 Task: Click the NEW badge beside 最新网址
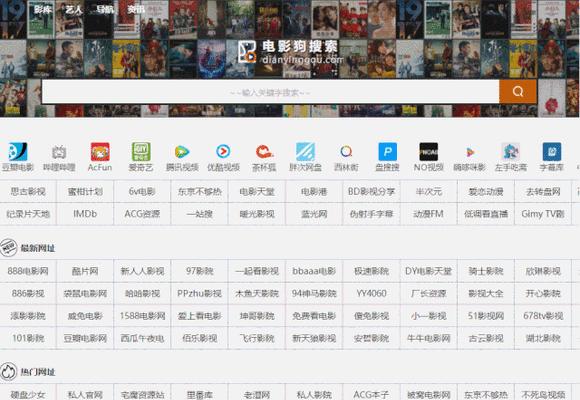coord(8,248)
